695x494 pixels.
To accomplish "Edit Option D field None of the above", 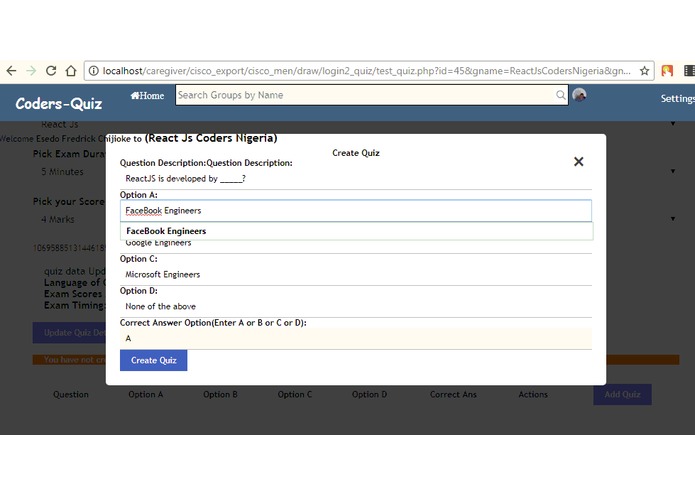I will 355,307.
